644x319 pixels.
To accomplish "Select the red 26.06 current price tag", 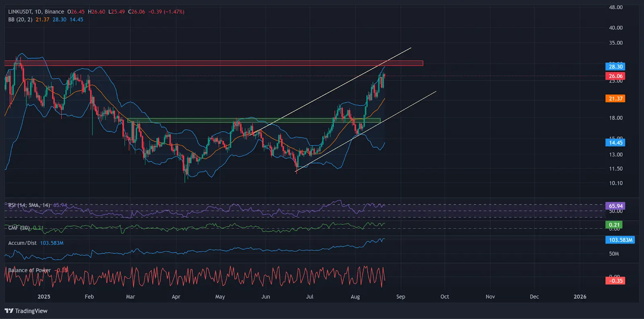I will [x=615, y=76].
